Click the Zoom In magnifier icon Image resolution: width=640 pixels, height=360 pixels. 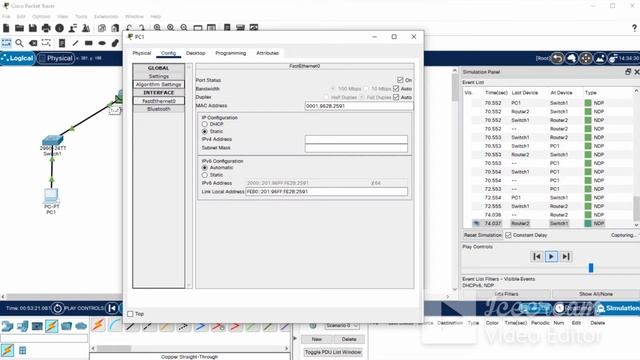(x=157, y=28)
